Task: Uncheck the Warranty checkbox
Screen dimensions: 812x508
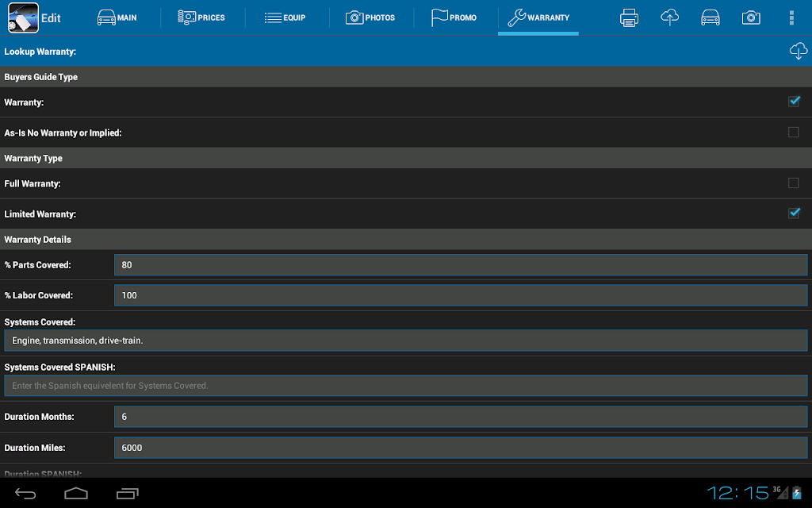Action: click(x=794, y=102)
